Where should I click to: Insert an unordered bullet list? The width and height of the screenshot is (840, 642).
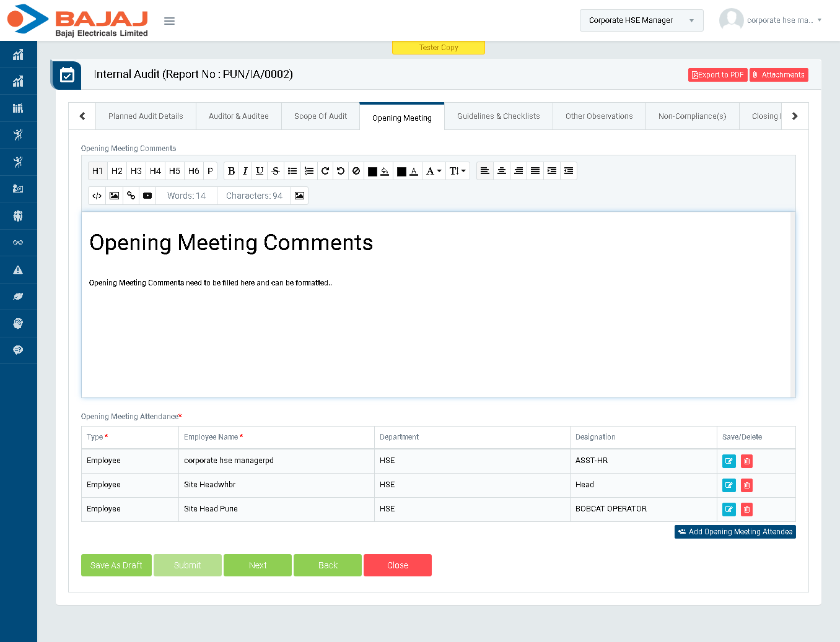292,171
